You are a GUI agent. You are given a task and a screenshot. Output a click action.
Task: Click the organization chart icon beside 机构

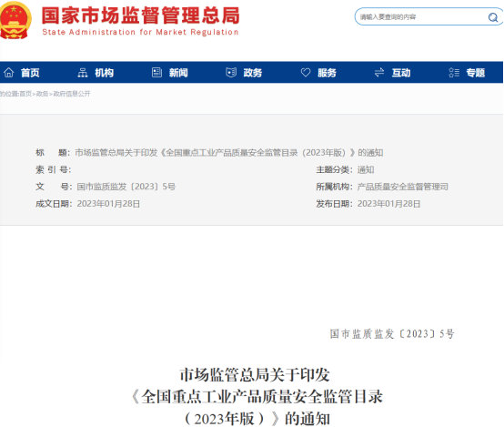tap(83, 73)
